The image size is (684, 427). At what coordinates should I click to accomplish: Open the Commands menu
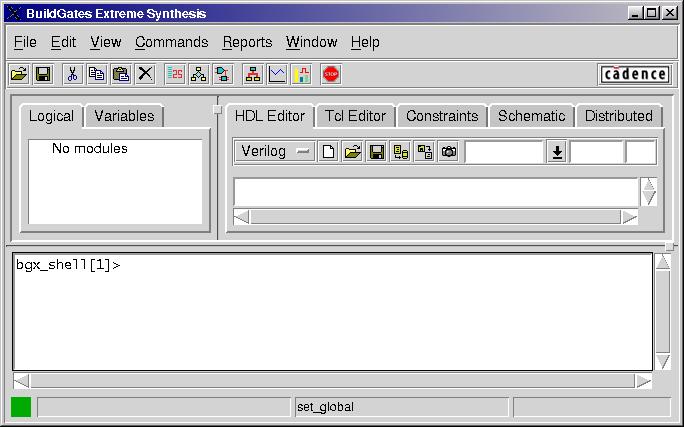click(171, 42)
